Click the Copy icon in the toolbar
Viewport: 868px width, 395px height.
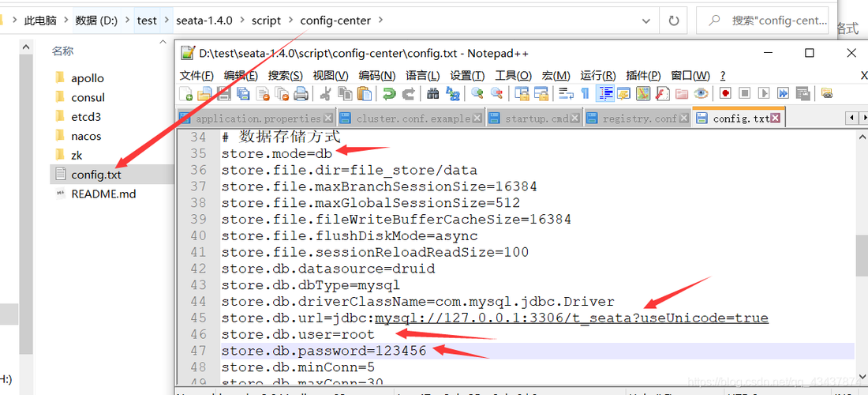345,94
